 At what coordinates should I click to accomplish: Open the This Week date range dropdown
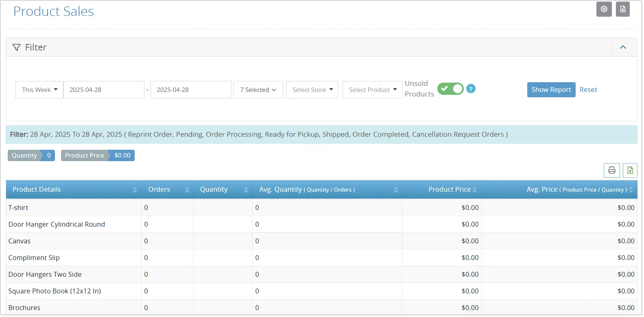39,90
